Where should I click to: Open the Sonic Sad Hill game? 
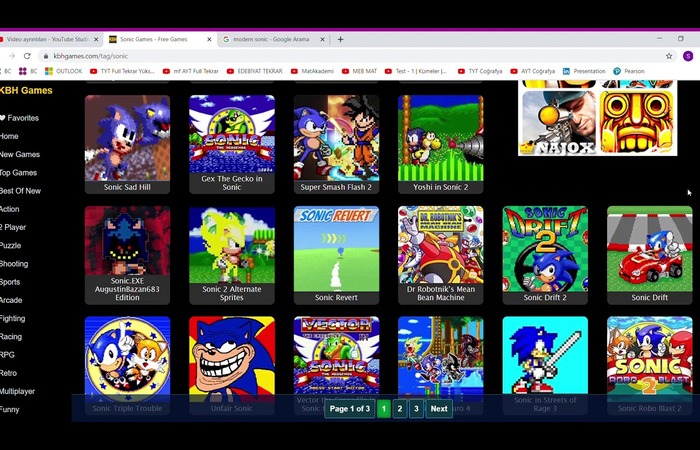click(x=127, y=144)
